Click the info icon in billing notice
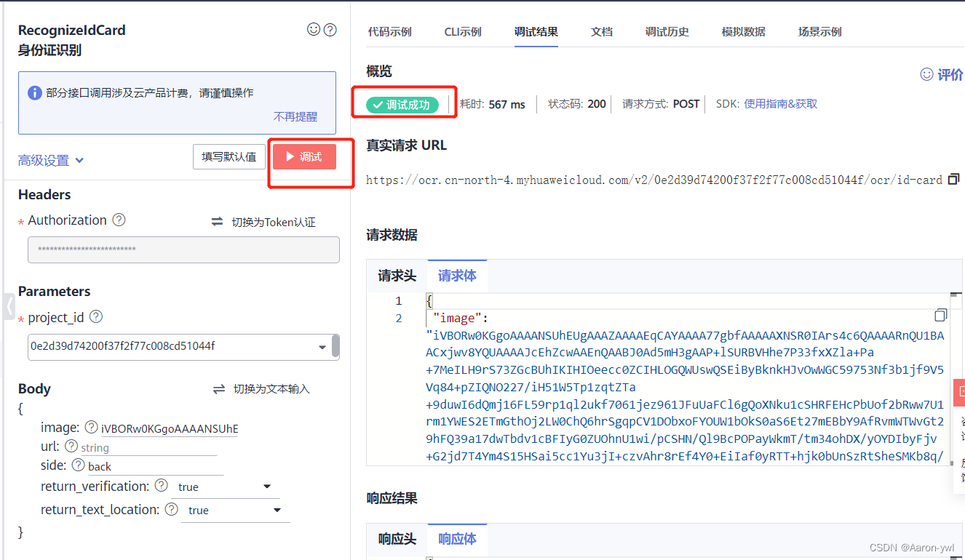This screenshot has width=965, height=560. pyautogui.click(x=34, y=93)
